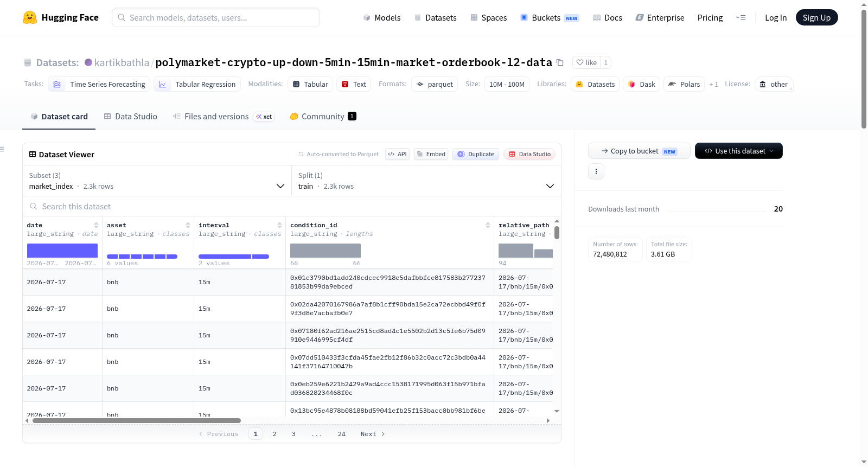The width and height of the screenshot is (868, 467).
Task: Click the date column histogram bar
Action: [62, 251]
